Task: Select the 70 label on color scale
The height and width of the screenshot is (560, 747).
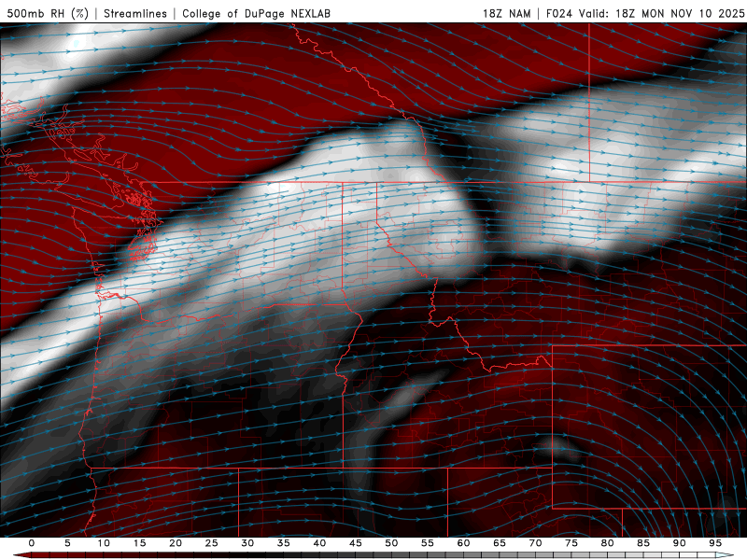Action: [535, 543]
